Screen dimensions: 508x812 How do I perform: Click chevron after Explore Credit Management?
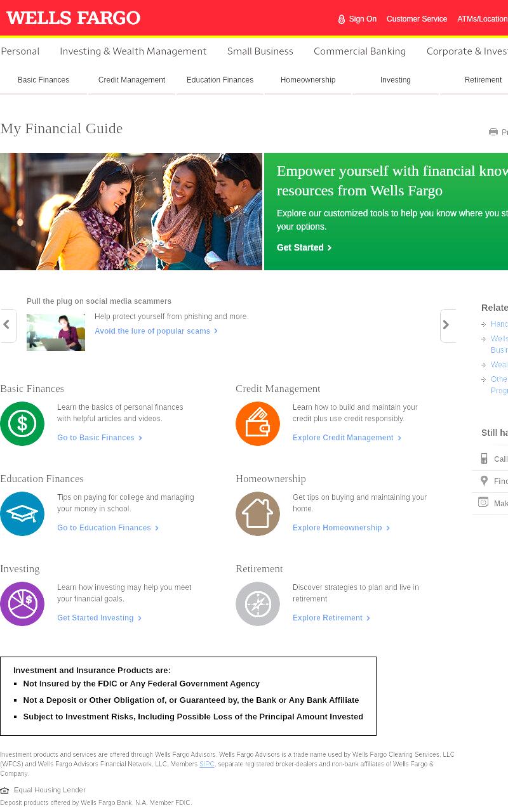tap(399, 438)
